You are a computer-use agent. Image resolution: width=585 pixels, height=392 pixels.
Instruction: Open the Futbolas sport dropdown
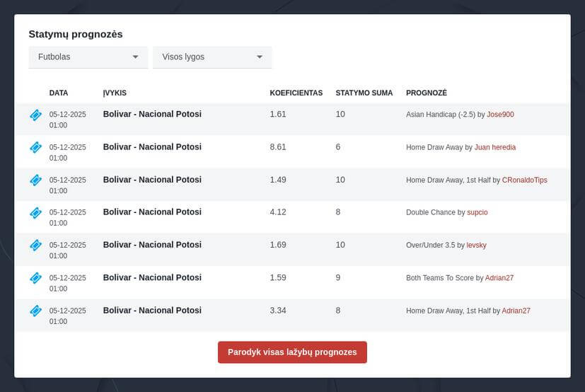[x=88, y=57]
